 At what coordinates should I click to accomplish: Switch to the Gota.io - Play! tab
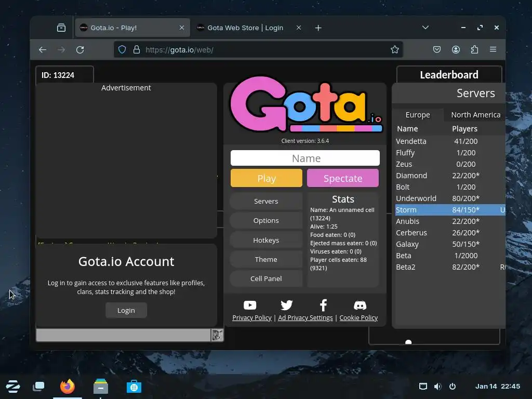[132, 28]
